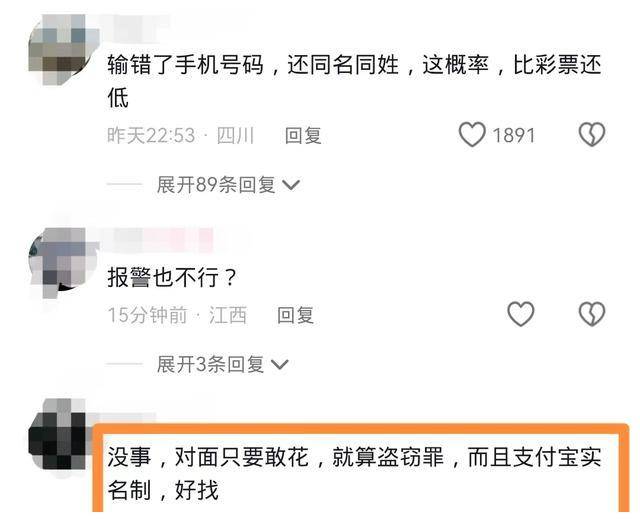This screenshot has height=522, width=640.
Task: Tap the 1891 like count
Action: point(513,135)
